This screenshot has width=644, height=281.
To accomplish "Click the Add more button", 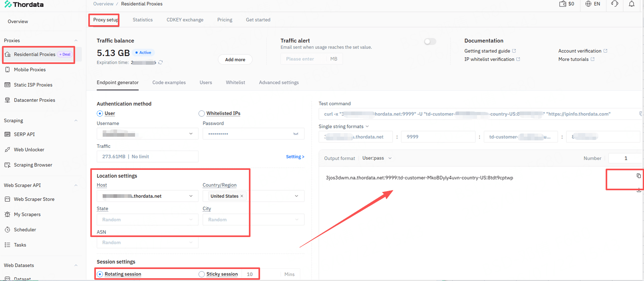I will pyautogui.click(x=235, y=60).
